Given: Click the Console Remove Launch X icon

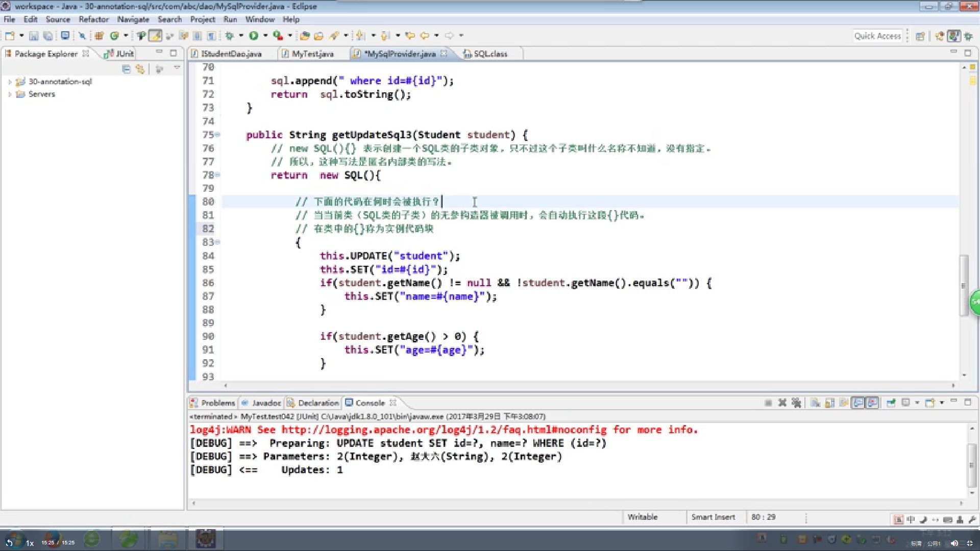Looking at the screenshot, I should point(782,403).
